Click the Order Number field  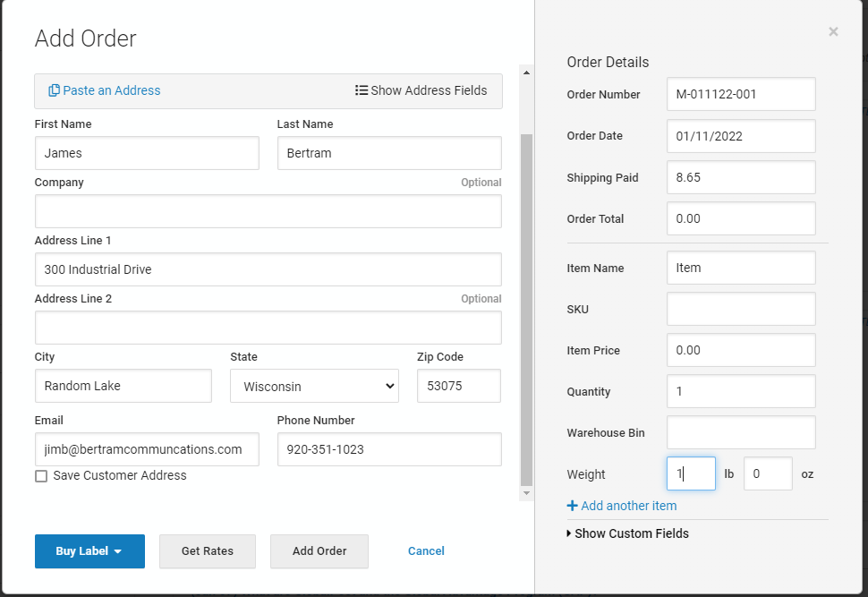click(741, 94)
